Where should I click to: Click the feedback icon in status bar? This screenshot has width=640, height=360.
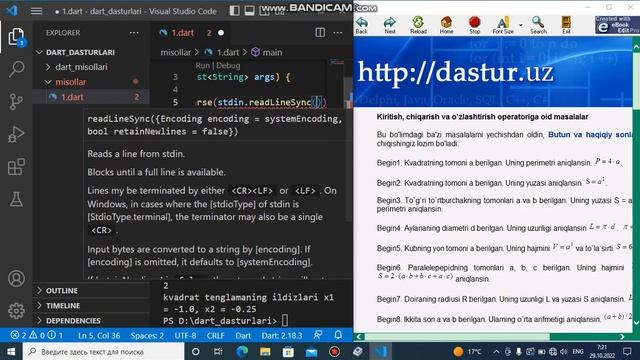pyautogui.click(x=318, y=335)
